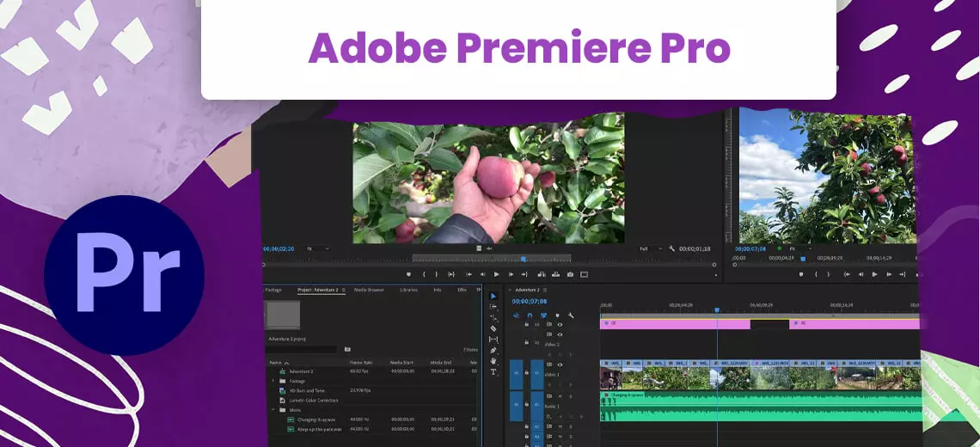Activate the Pen tool
Viewport: 980px width, 447px height.
[x=493, y=351]
